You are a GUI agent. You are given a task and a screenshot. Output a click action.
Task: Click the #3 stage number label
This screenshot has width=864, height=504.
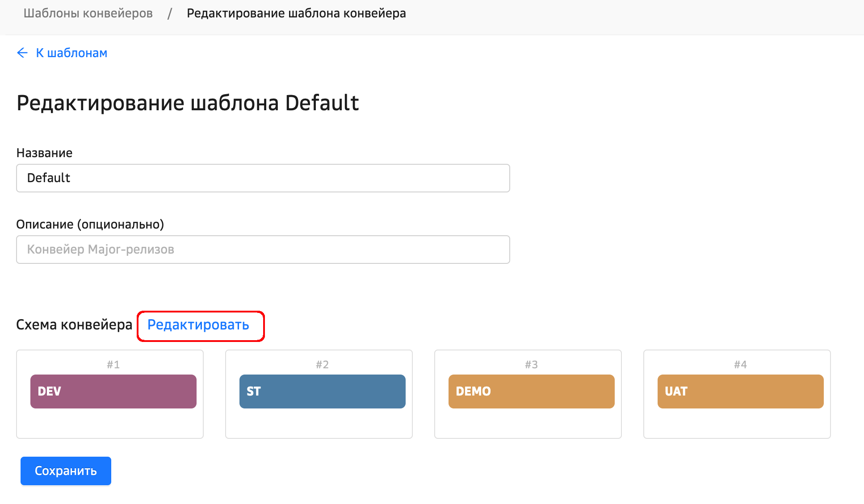[x=532, y=365]
